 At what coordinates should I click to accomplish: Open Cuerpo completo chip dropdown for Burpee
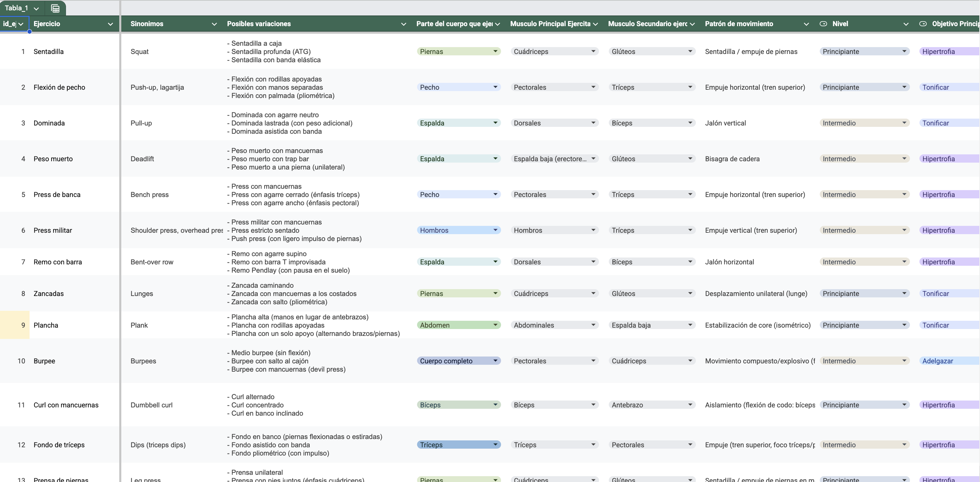tap(495, 361)
